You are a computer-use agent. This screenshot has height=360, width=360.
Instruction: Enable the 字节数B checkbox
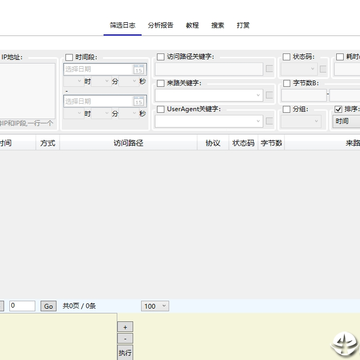287,83
